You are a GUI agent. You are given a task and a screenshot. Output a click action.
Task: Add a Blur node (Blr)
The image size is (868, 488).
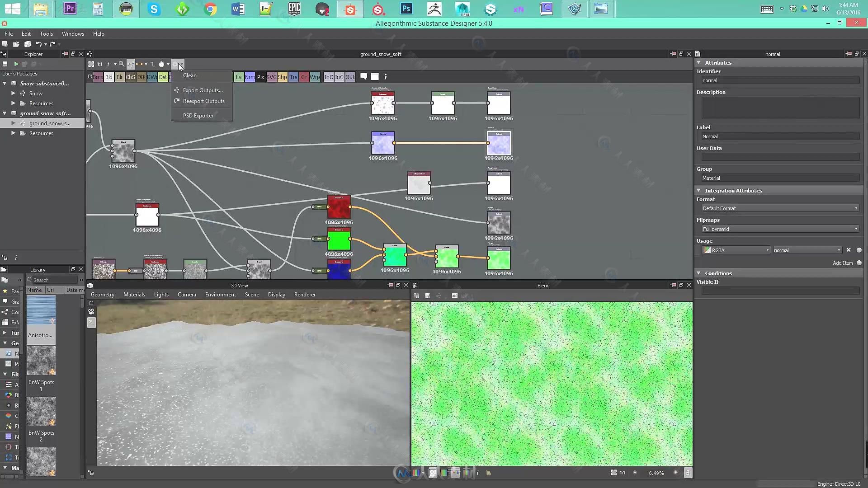[119, 77]
